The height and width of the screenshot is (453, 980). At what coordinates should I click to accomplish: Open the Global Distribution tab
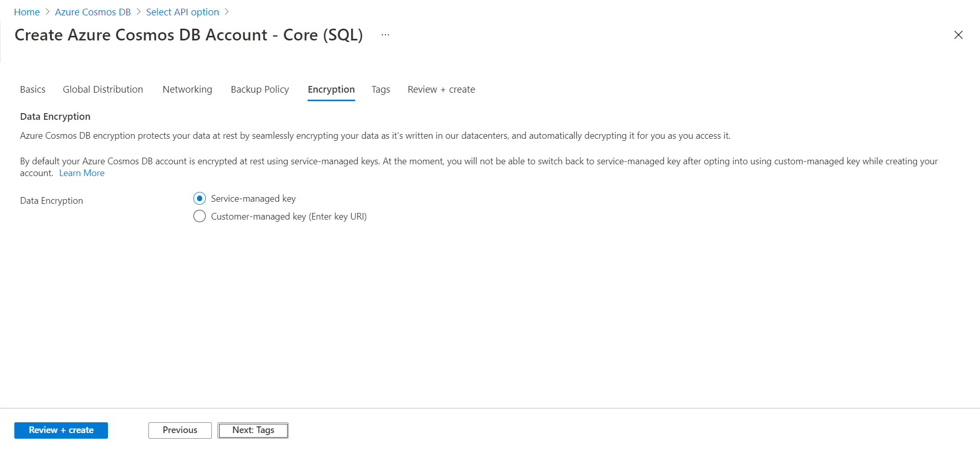pyautogui.click(x=103, y=90)
